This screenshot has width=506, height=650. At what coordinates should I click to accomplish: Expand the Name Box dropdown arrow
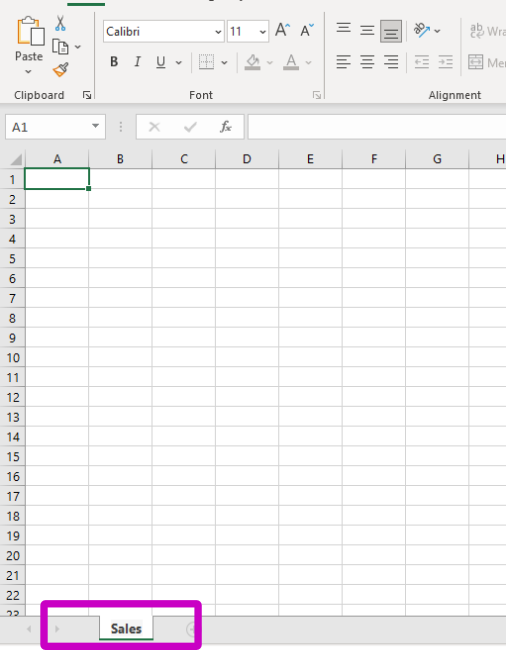(x=95, y=126)
